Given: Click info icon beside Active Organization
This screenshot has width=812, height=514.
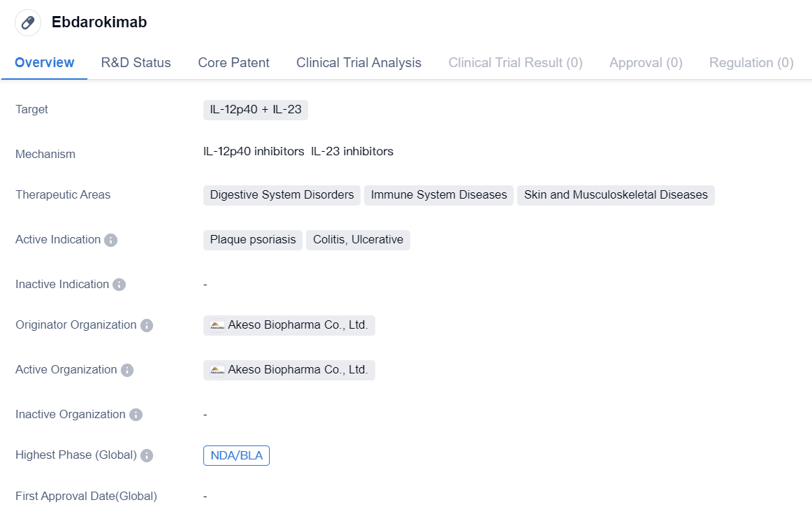Looking at the screenshot, I should click(126, 370).
